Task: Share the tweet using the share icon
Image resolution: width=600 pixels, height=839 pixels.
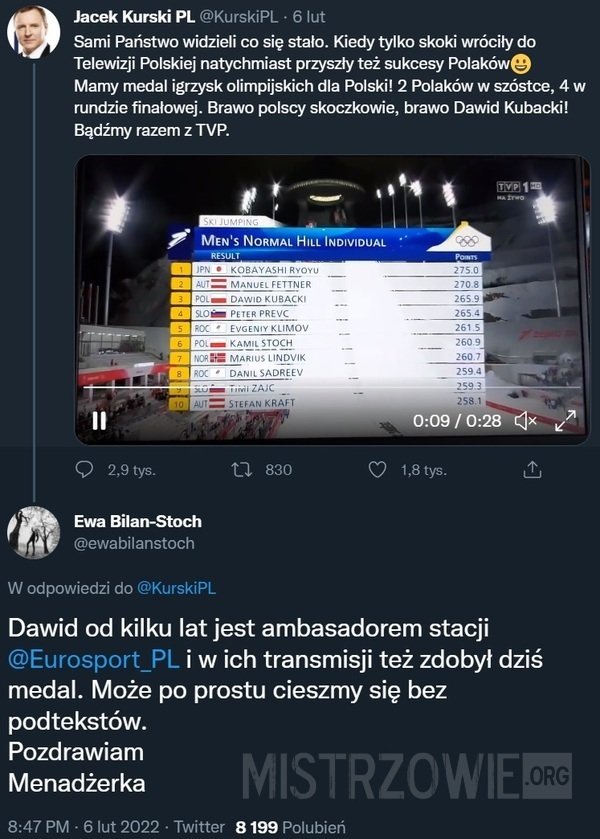Action: 533,470
